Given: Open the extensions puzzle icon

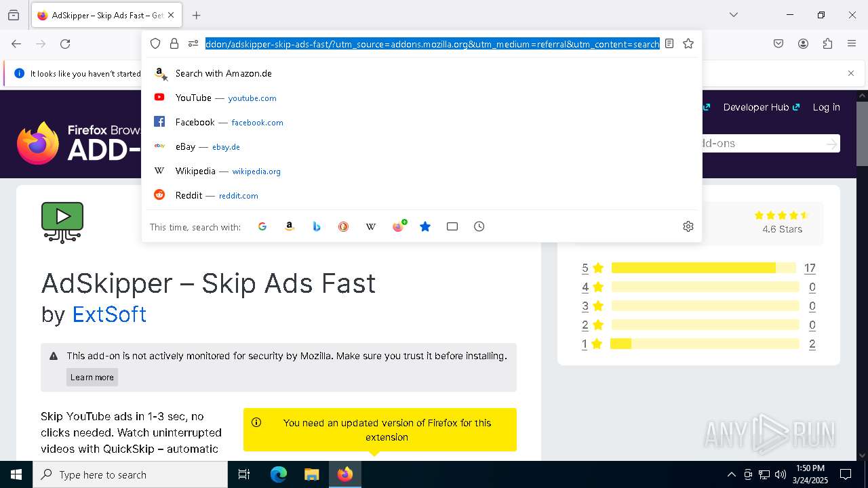Looking at the screenshot, I should 827,43.
